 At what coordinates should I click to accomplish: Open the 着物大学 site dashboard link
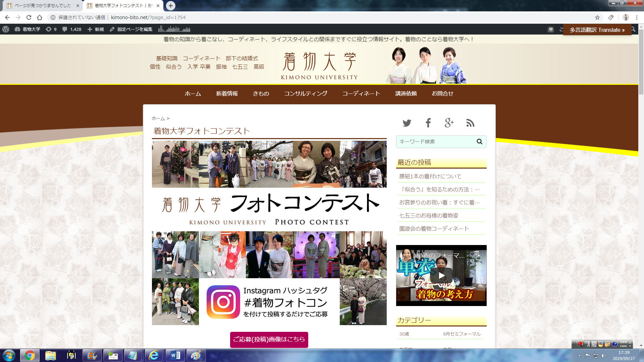[28, 29]
